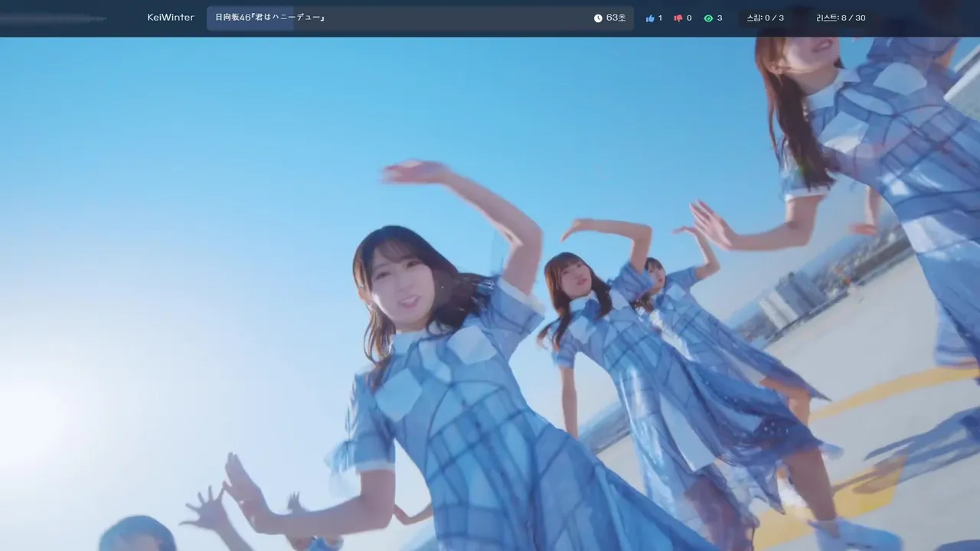The image size is (980, 551).
Task: Click the 63초 remaining time text
Action: click(616, 18)
